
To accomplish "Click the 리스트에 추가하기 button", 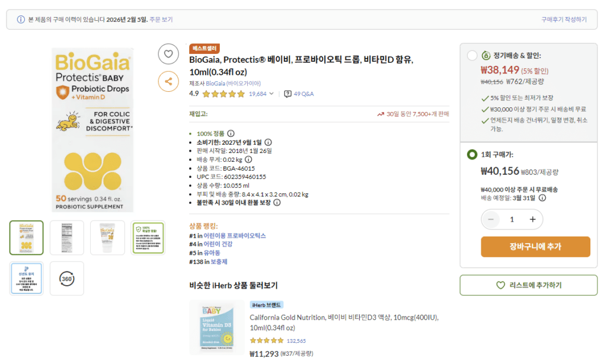I will tap(528, 285).
